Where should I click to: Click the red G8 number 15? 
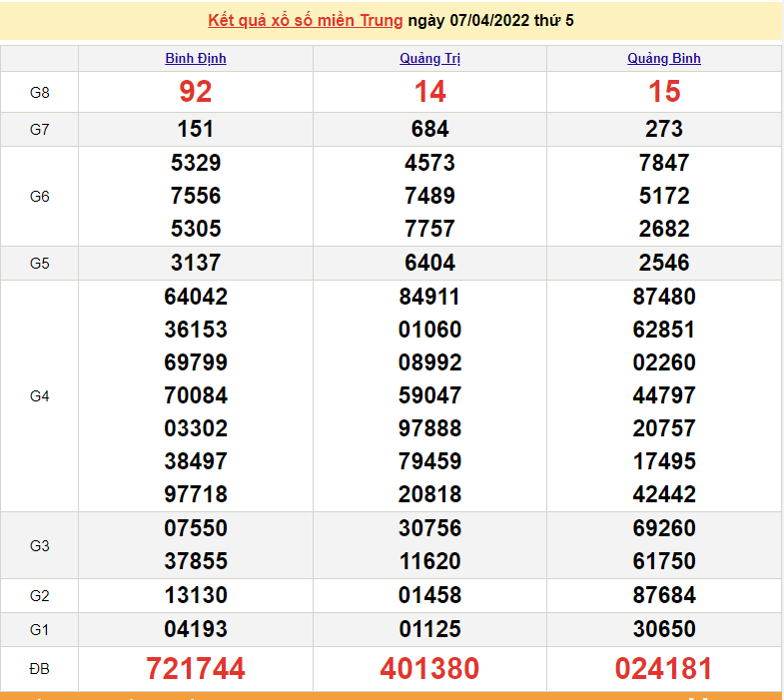[664, 92]
